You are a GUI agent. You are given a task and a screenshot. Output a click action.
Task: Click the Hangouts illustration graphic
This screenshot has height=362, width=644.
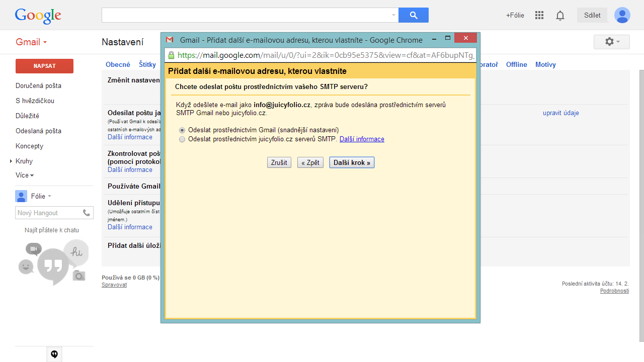pyautogui.click(x=54, y=262)
